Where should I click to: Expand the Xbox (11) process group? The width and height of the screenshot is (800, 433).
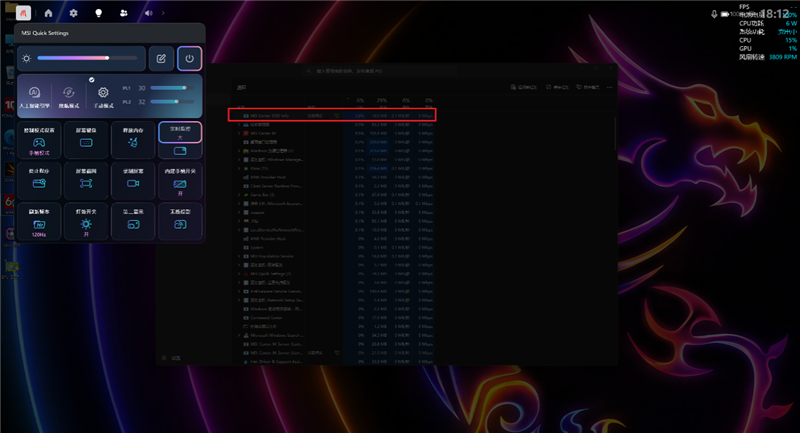coord(239,168)
